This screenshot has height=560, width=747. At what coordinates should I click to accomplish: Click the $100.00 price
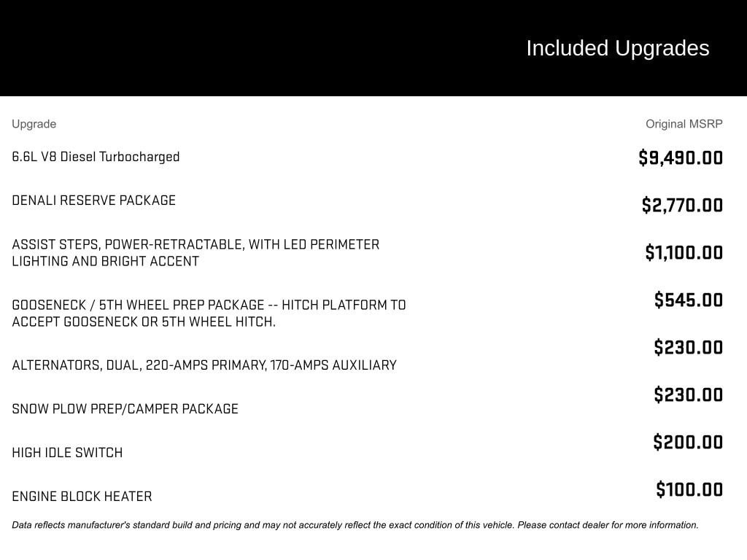click(x=689, y=490)
